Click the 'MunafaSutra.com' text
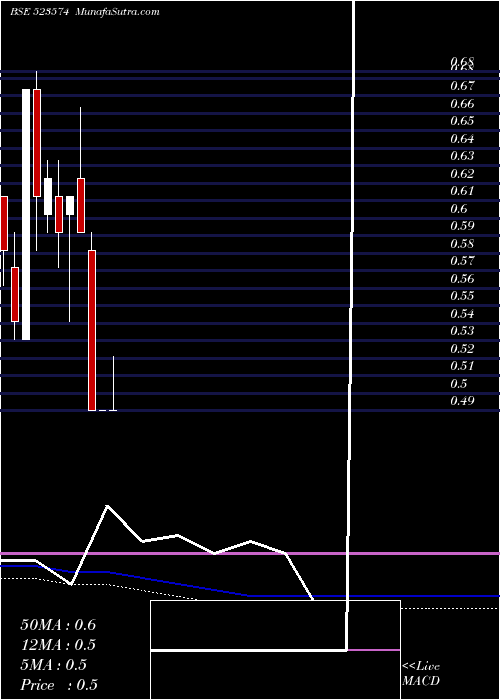 (117, 12)
